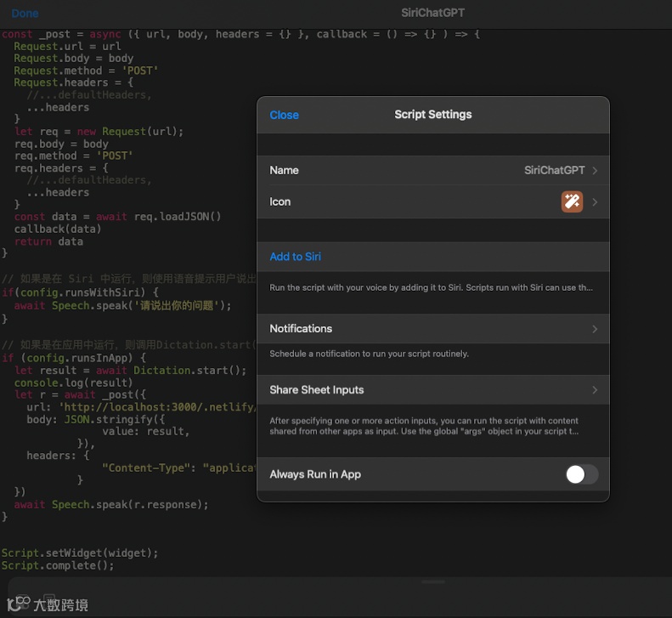Viewport: 672px width, 618px height.
Task: Place cursor on 'let r = await _post({'
Action: (80, 394)
